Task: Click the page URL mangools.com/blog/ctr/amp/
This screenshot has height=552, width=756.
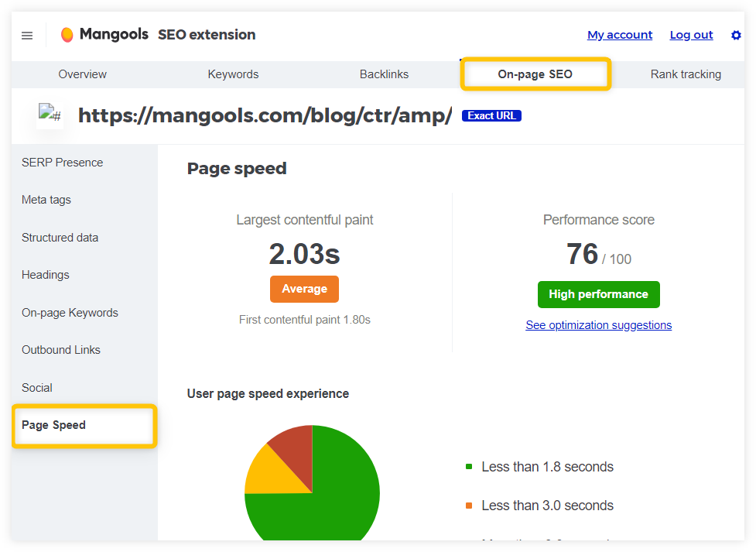Action: click(265, 116)
